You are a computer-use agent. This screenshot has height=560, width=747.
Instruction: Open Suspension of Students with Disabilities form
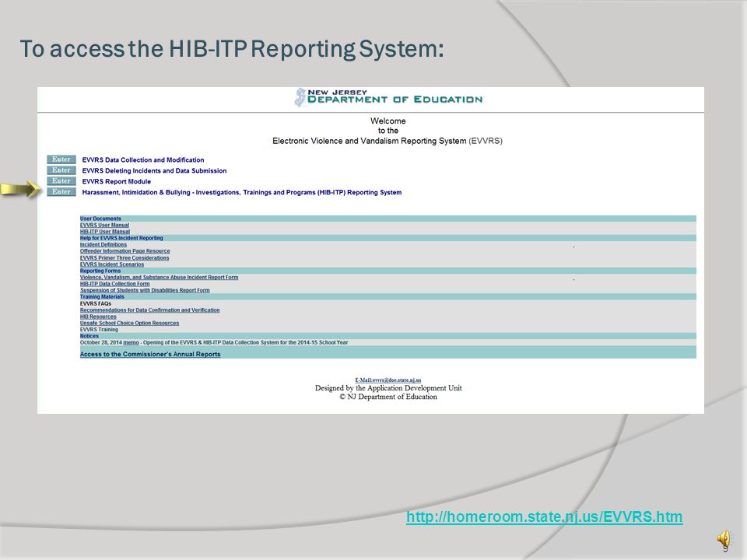pyautogui.click(x=145, y=290)
